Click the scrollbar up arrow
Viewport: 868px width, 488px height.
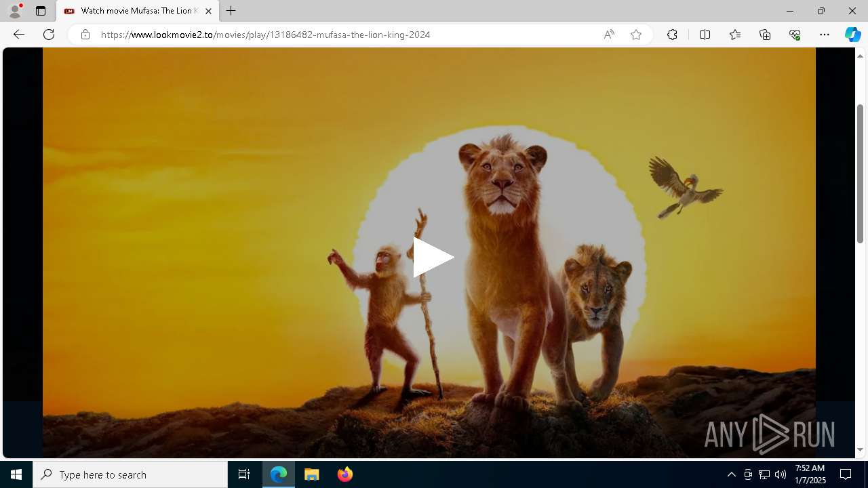coord(860,56)
